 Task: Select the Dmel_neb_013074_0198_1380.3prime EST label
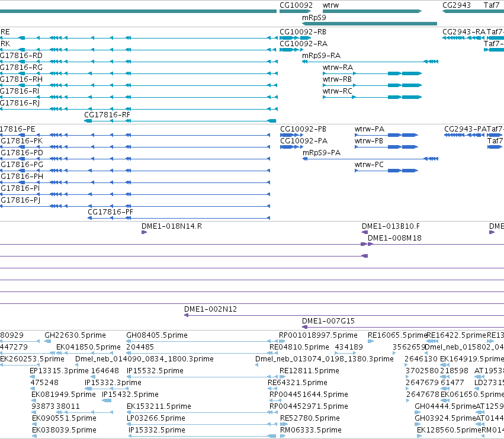[325, 359]
